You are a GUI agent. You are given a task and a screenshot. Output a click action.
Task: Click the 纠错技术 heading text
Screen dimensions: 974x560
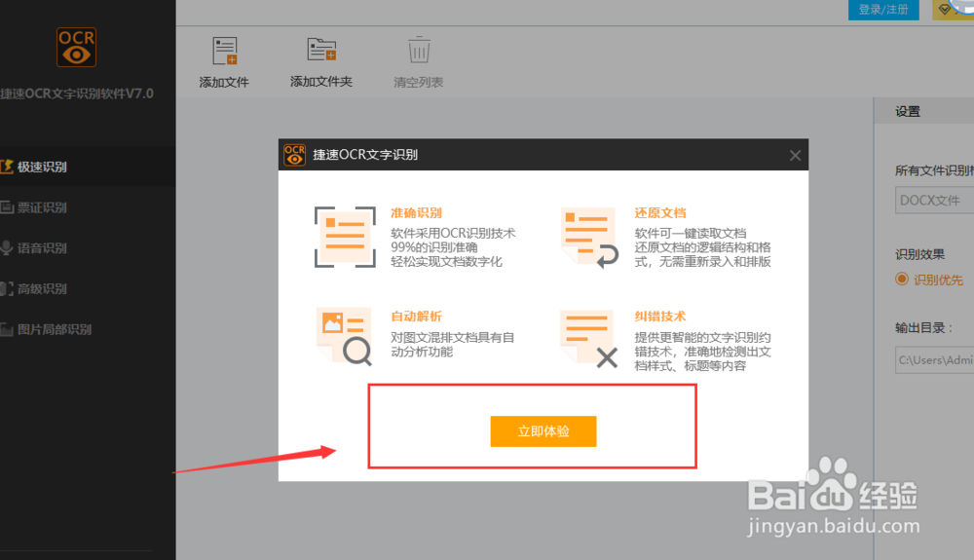pos(660,316)
